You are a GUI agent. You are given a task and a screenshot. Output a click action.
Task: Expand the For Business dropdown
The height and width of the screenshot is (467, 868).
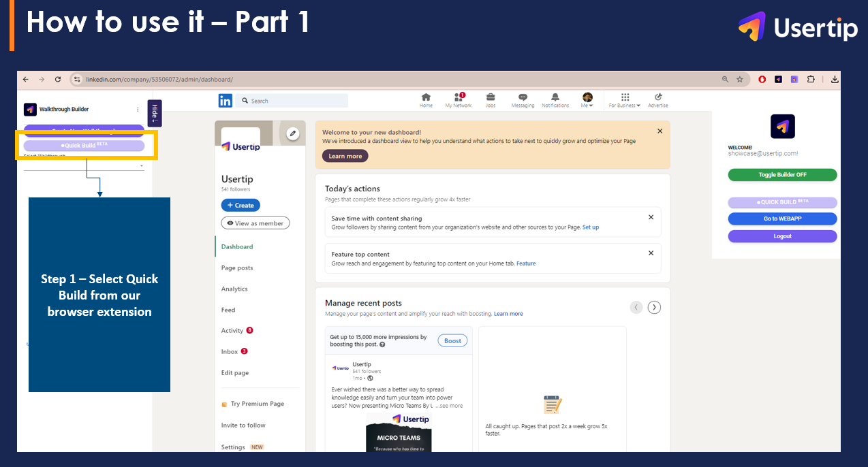pyautogui.click(x=625, y=101)
